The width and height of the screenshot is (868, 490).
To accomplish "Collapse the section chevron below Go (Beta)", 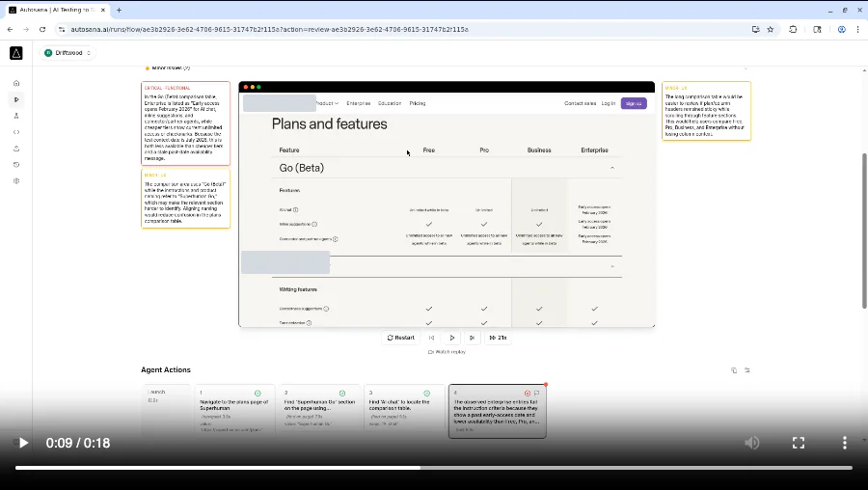I will (x=612, y=266).
